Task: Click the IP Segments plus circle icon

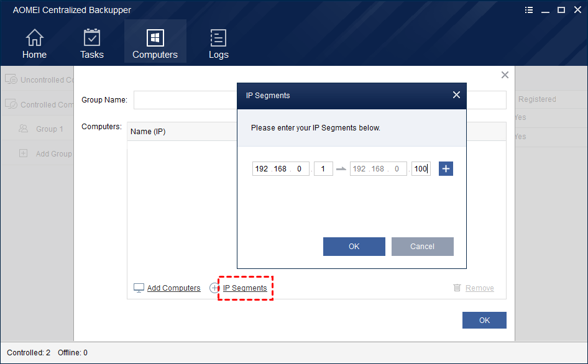Action: pyautogui.click(x=214, y=288)
